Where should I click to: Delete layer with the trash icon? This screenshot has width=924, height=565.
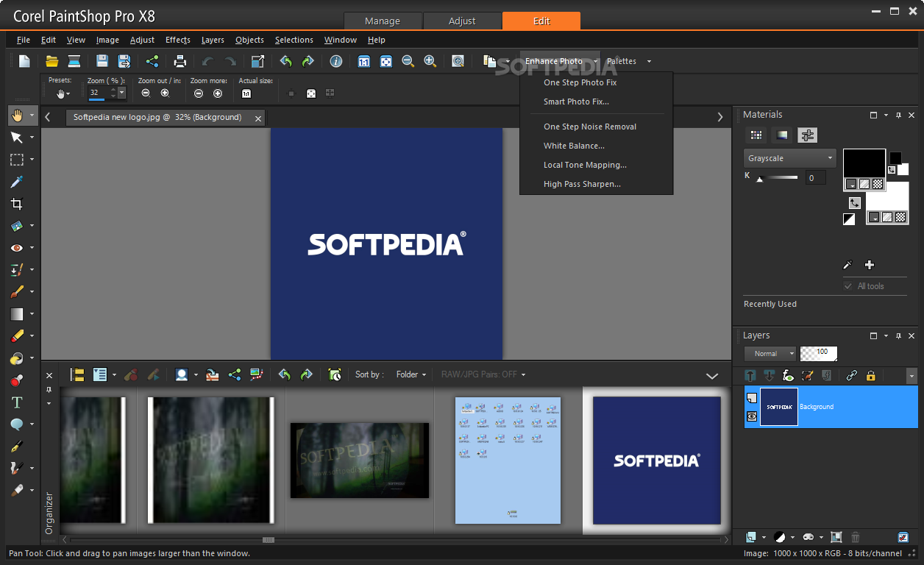point(856,538)
